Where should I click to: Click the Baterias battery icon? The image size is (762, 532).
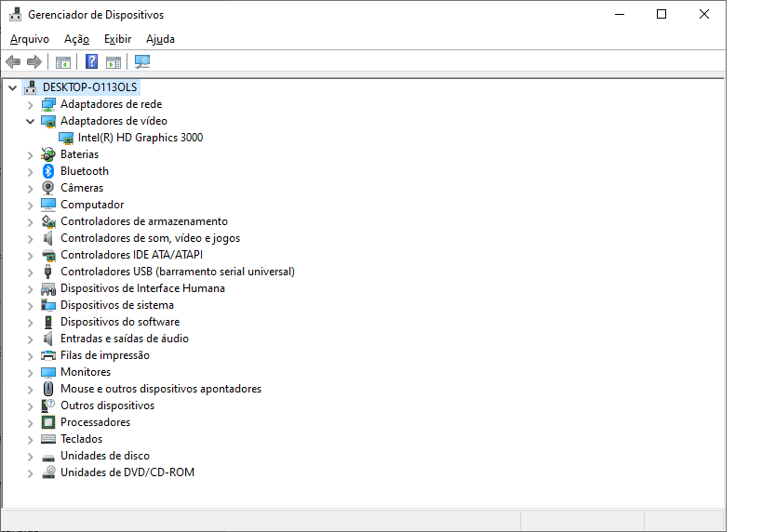(x=48, y=154)
